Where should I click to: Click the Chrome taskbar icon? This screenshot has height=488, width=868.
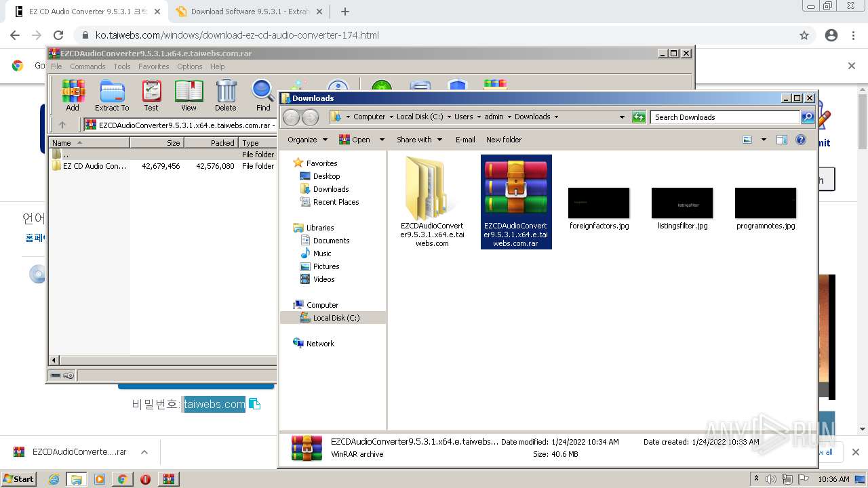[x=122, y=479]
